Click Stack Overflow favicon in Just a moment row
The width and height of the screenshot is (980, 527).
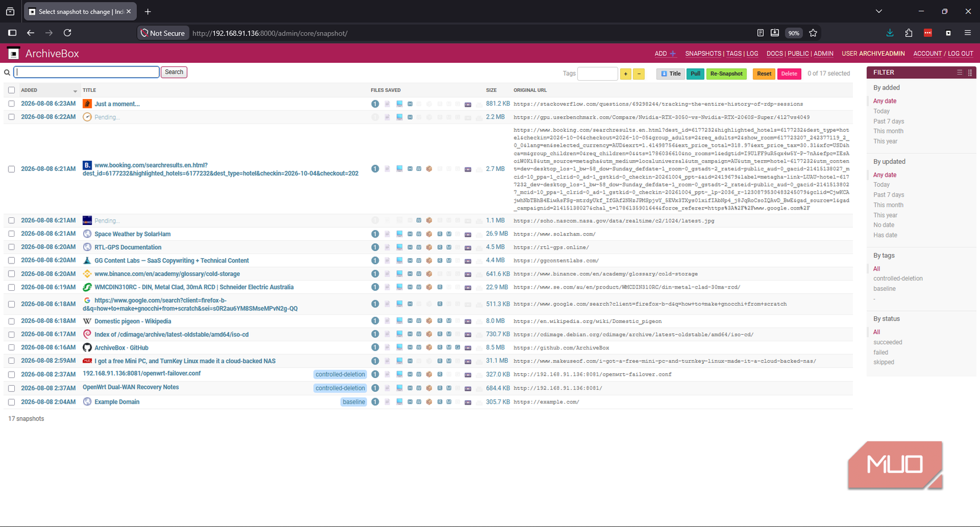point(87,104)
